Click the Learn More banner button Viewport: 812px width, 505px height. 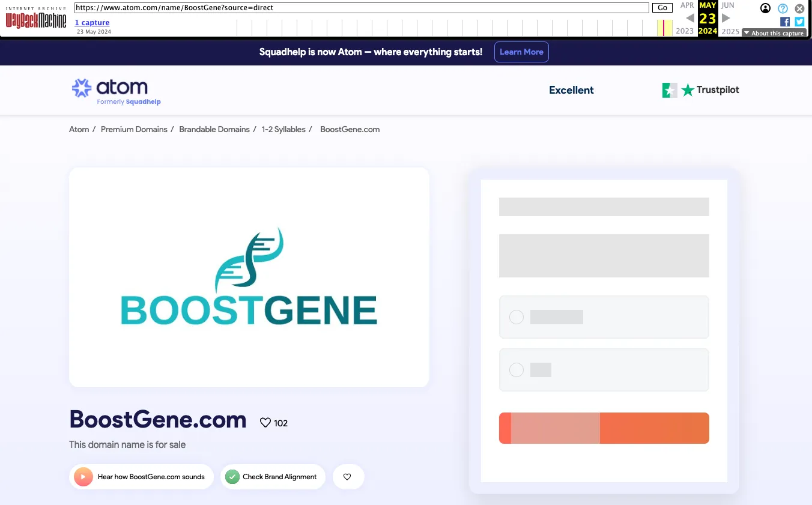click(x=521, y=52)
